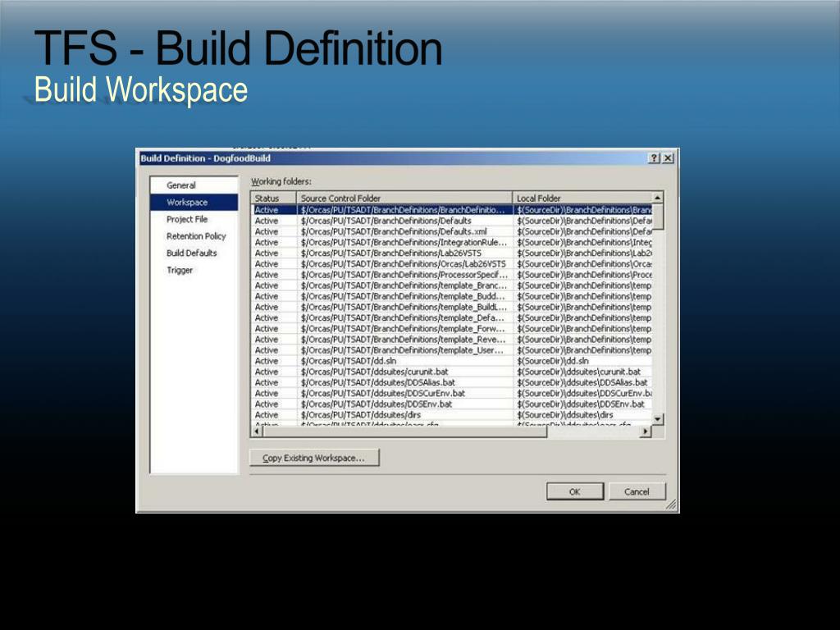Image resolution: width=840 pixels, height=630 pixels.
Task: Select the ddsuites/dirs source row
Action: pos(452,414)
